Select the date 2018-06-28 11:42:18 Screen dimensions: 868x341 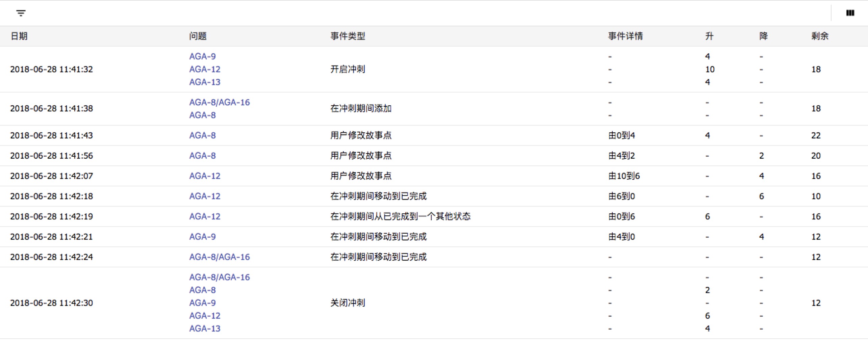click(51, 196)
